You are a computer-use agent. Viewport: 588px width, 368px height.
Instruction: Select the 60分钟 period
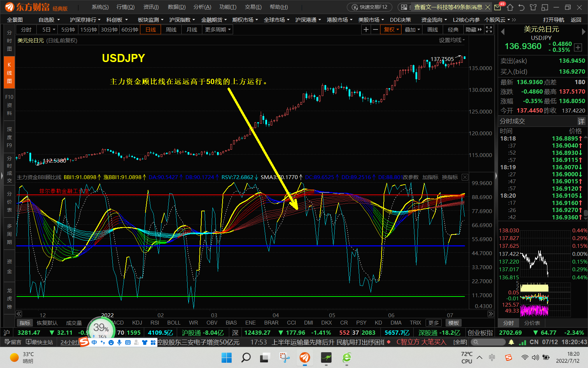(x=130, y=30)
